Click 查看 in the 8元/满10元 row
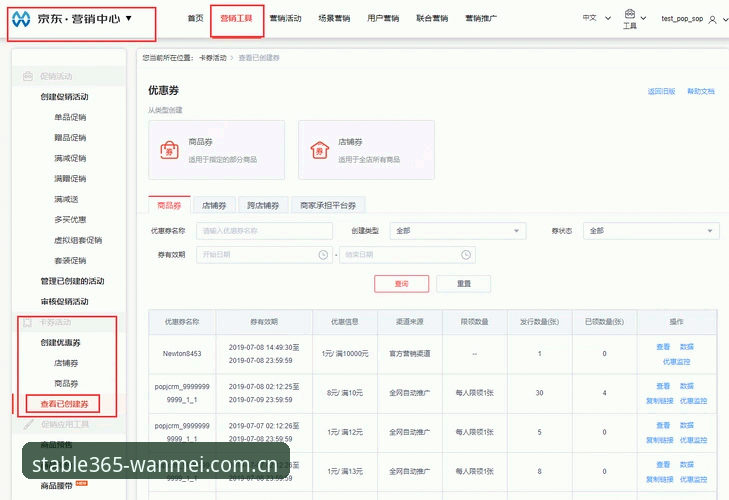 (663, 386)
